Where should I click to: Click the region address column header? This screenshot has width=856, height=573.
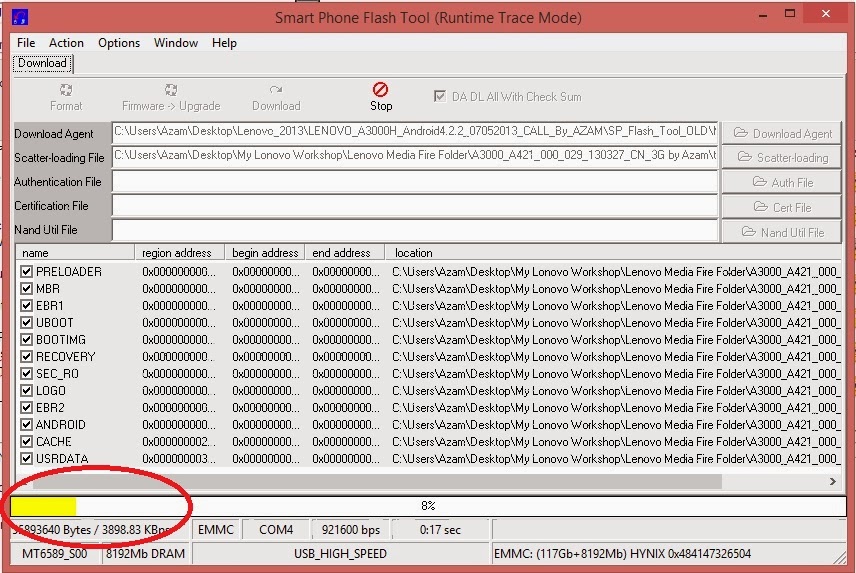point(180,253)
